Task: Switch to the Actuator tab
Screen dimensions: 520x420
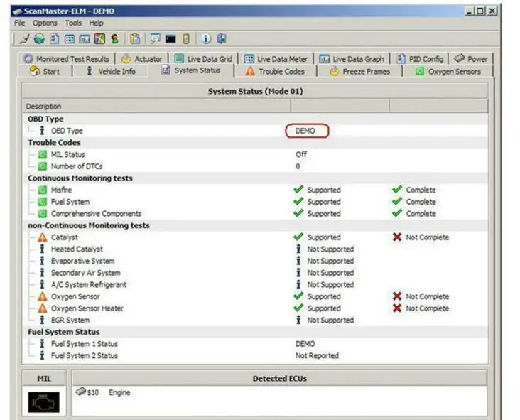Action: tap(141, 59)
